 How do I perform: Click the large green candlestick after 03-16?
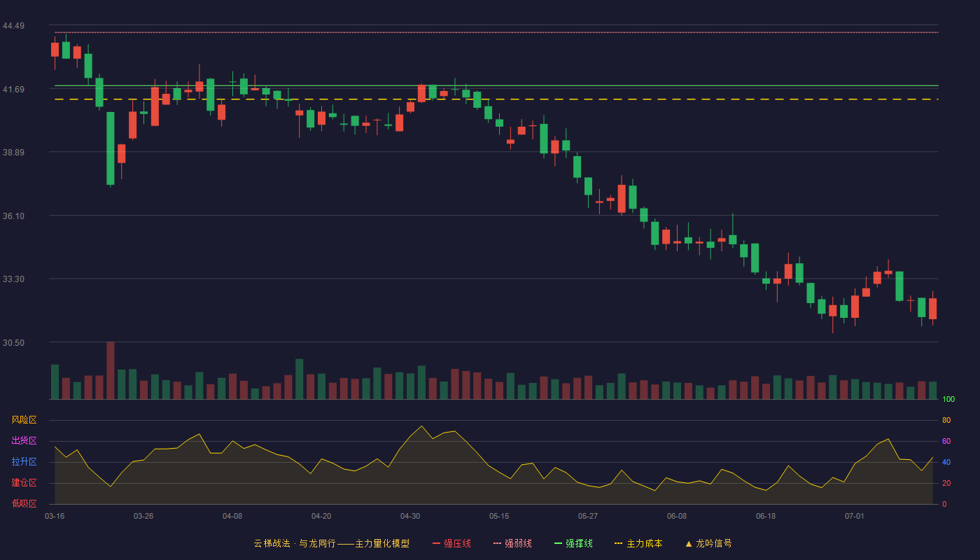point(111,148)
